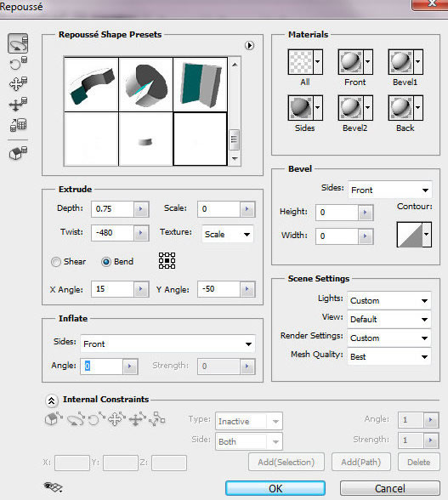Select the 3D mesh pan tool
Screen dimensions: 448x500
(x=18, y=83)
